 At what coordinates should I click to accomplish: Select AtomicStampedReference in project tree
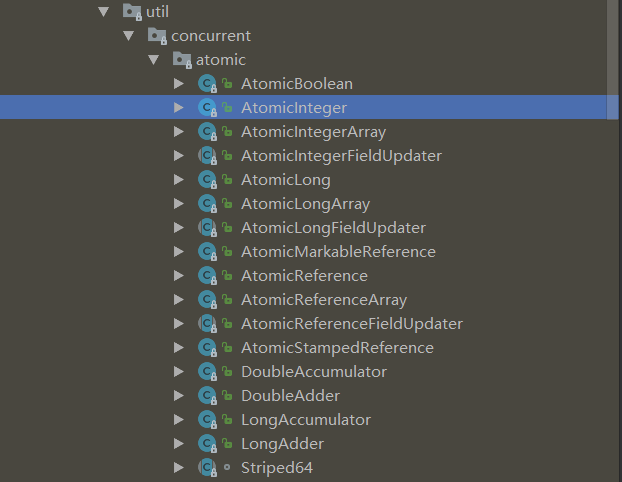[337, 348]
